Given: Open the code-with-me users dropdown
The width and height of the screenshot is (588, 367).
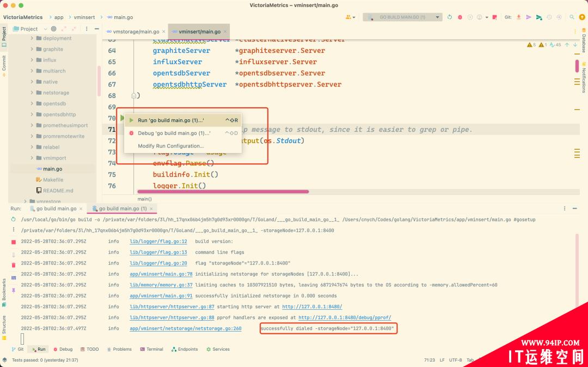Looking at the screenshot, I should click(350, 17).
